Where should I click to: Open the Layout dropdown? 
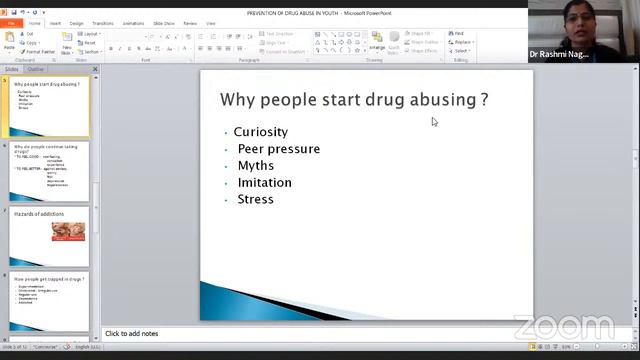pos(89,34)
